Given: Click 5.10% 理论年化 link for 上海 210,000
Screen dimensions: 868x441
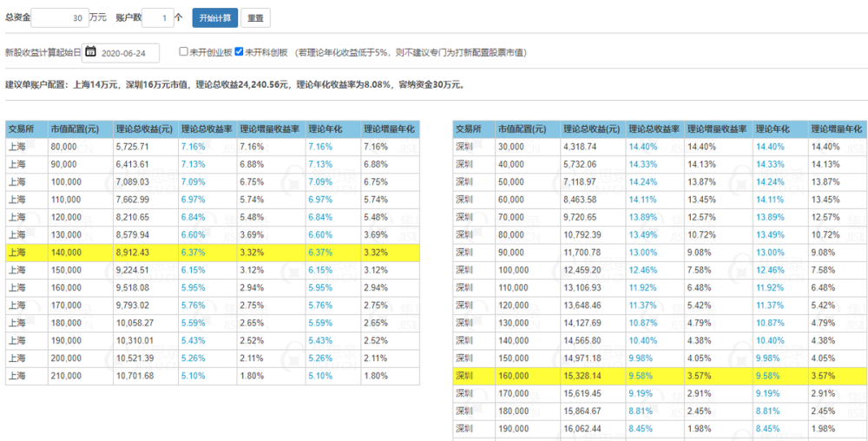Looking at the screenshot, I should (x=320, y=376).
